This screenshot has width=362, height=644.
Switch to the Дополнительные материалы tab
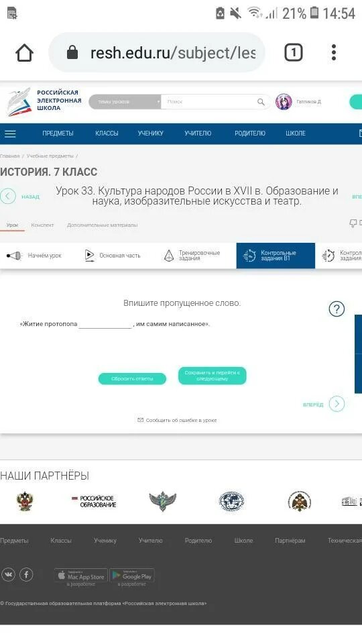tap(102, 225)
